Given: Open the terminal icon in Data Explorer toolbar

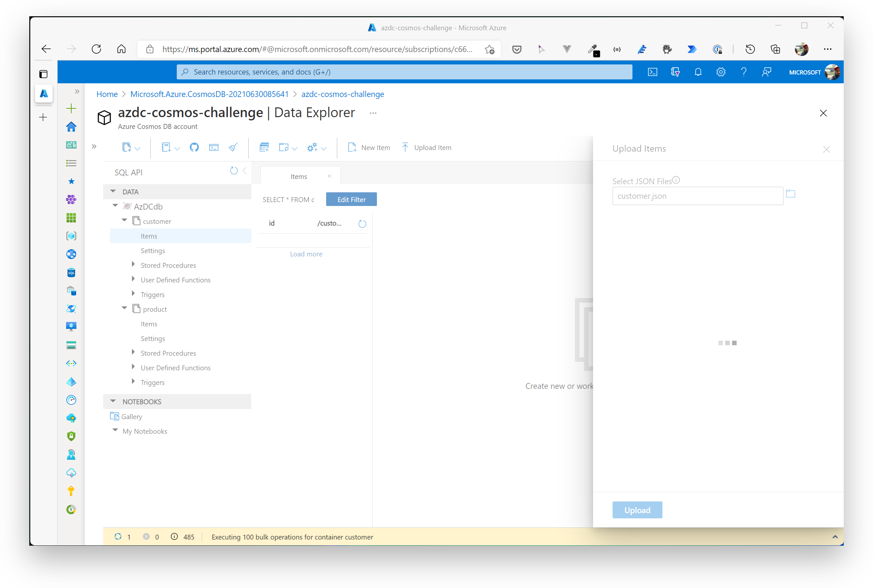Looking at the screenshot, I should click(x=214, y=147).
